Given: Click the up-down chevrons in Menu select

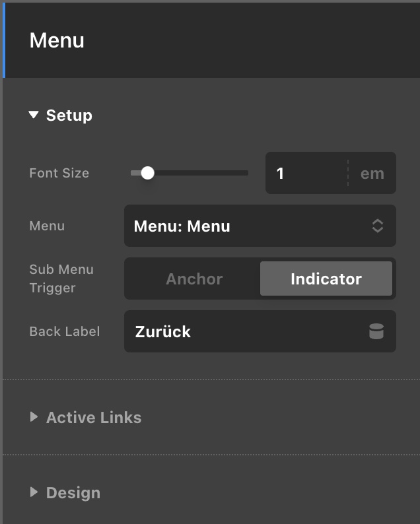Looking at the screenshot, I should point(377,226).
